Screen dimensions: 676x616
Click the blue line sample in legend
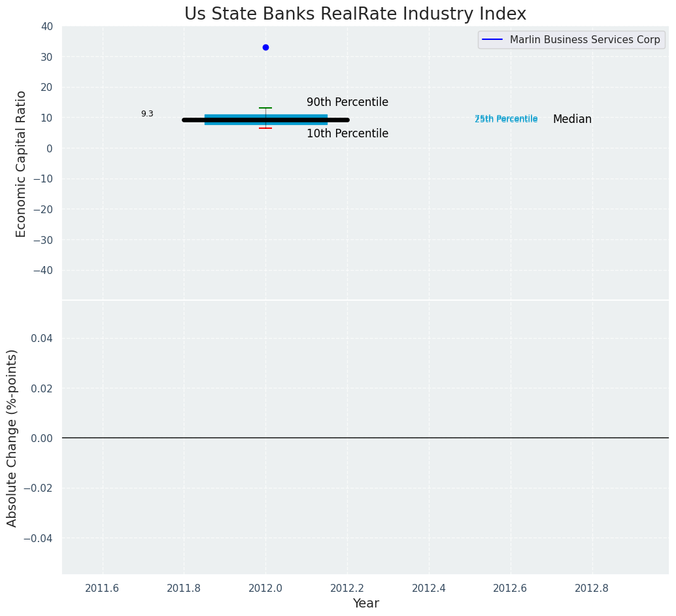(x=493, y=40)
